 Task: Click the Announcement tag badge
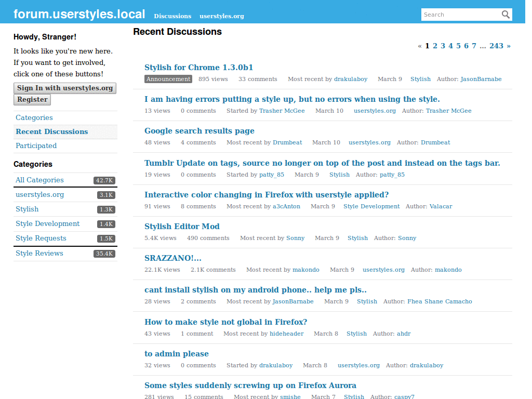(x=168, y=79)
